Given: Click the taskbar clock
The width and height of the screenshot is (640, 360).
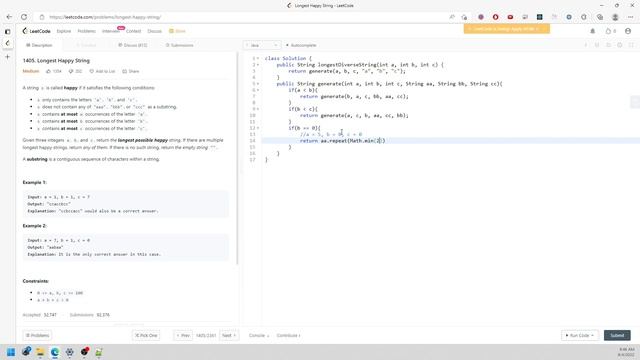Looking at the screenshot, I should coord(627,352).
